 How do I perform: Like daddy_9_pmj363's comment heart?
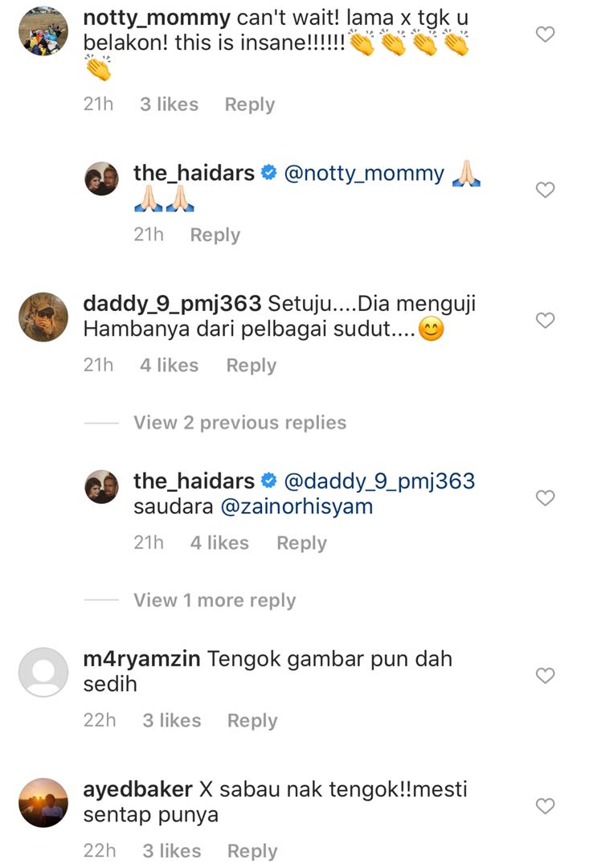click(x=546, y=320)
